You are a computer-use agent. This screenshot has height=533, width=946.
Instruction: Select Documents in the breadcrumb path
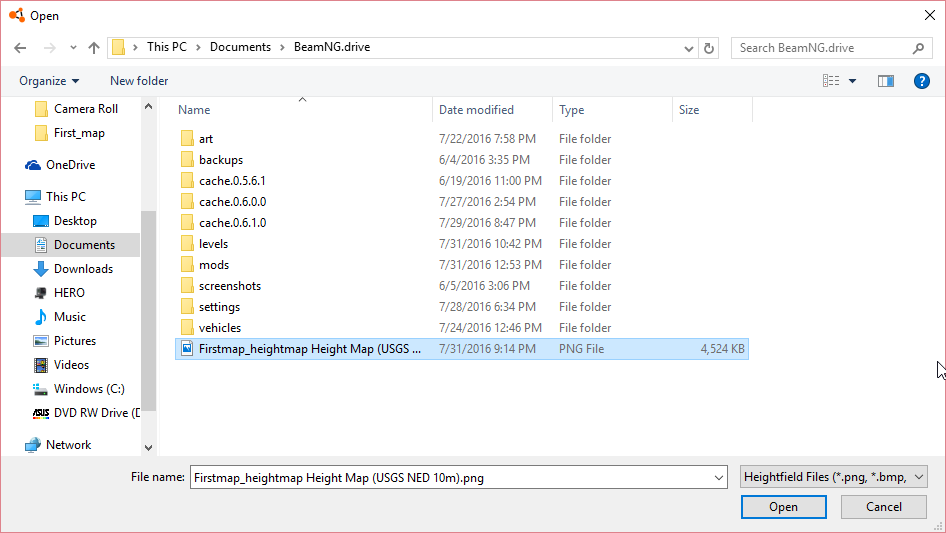click(x=240, y=47)
